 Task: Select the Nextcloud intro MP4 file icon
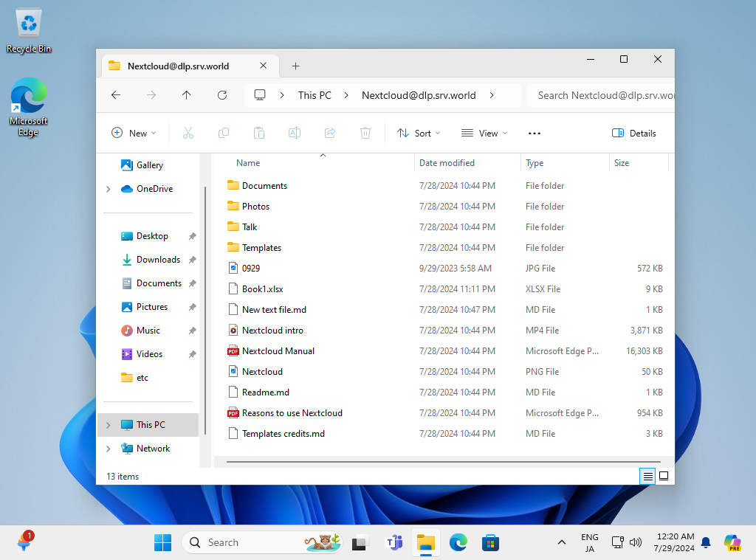click(x=233, y=330)
